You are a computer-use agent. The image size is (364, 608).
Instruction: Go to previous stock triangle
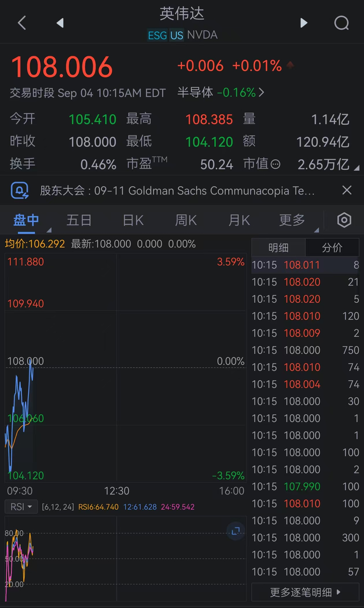(x=60, y=23)
